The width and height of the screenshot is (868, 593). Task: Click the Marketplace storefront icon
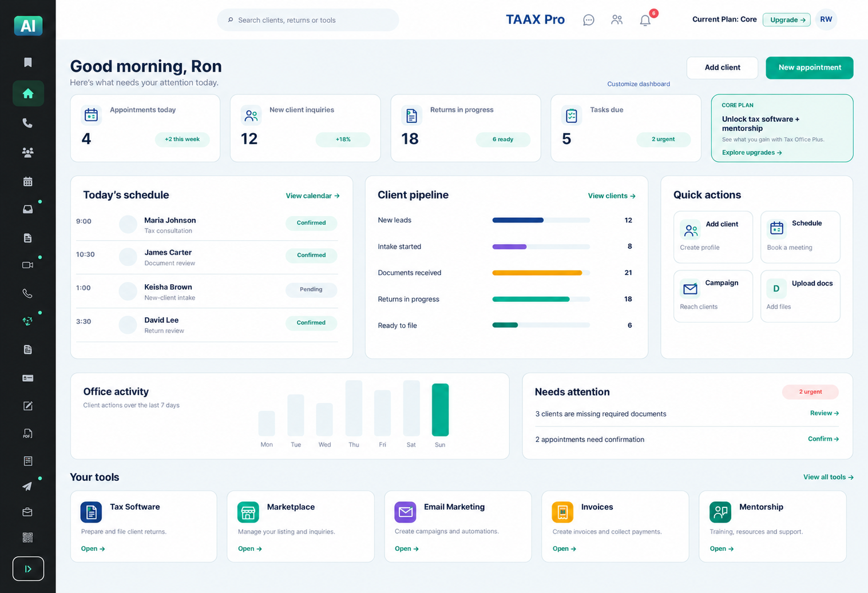tap(248, 512)
